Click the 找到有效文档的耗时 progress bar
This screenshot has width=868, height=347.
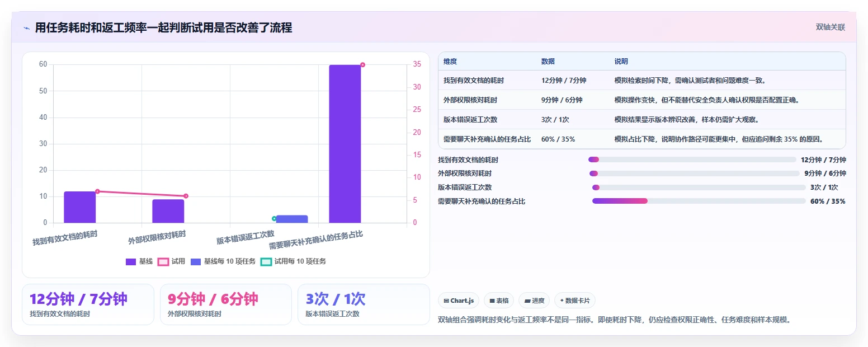coord(692,160)
